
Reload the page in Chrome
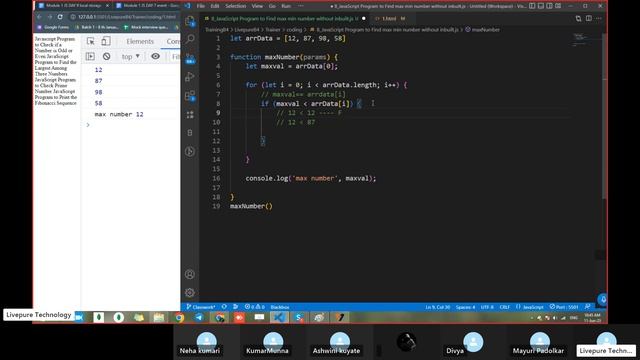[60, 17]
